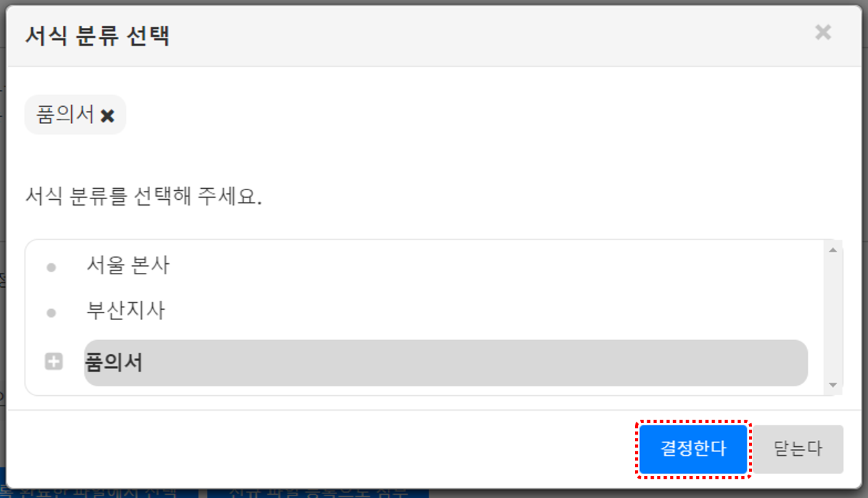
Task: Click the bullet icon beside 서울 본사
Action: (51, 267)
